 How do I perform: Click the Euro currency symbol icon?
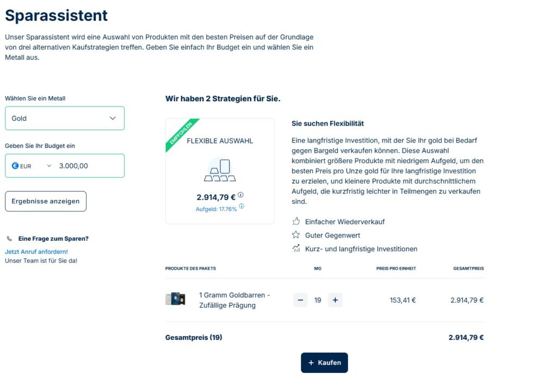pyautogui.click(x=15, y=166)
